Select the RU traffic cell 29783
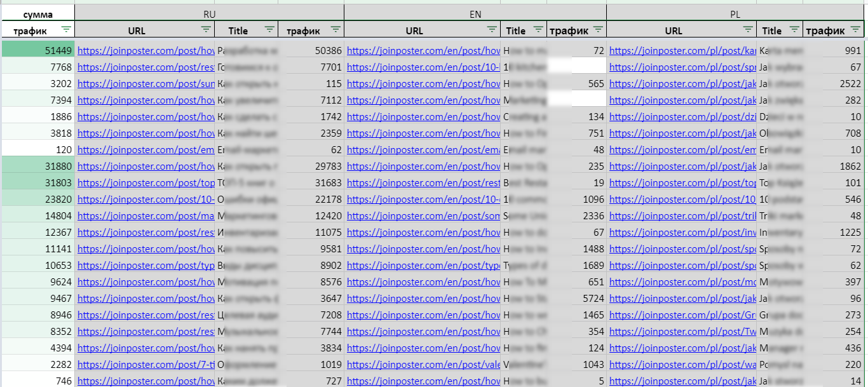The height and width of the screenshot is (387, 868). click(311, 166)
